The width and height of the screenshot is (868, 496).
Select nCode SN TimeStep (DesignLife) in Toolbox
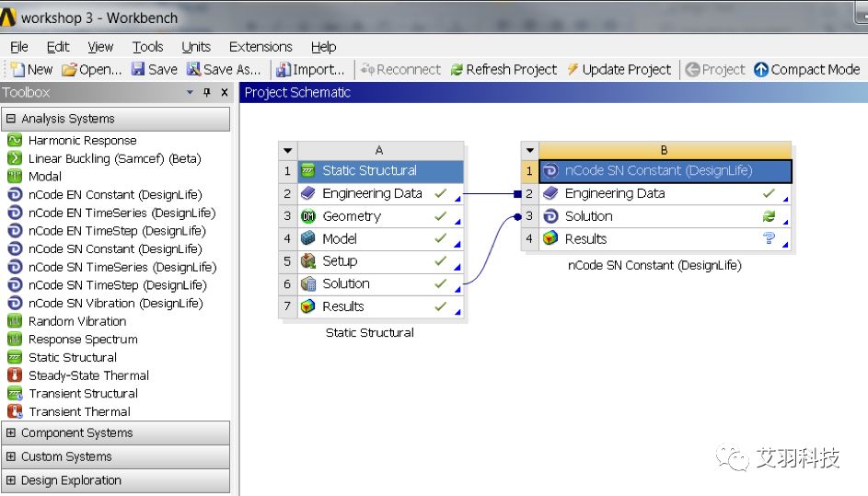click(x=117, y=285)
